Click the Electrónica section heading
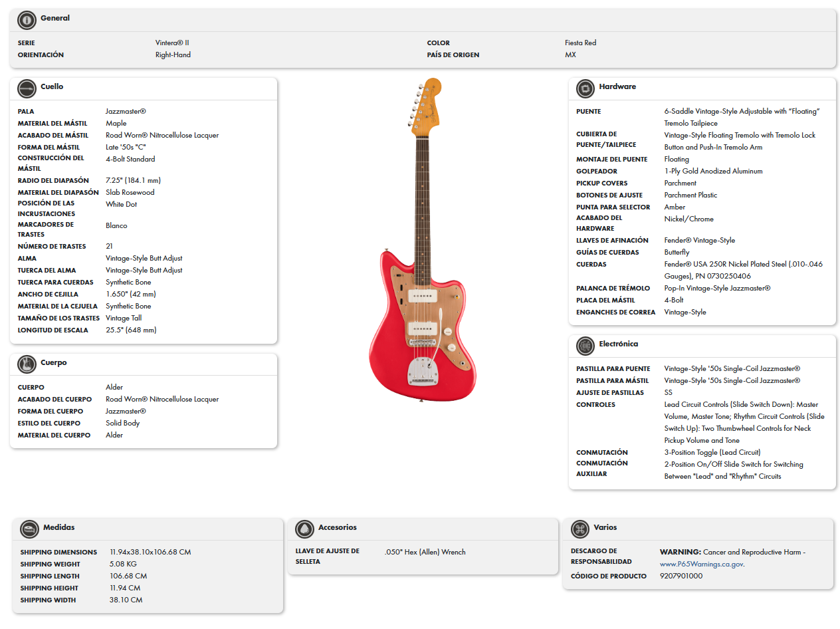Image resolution: width=840 pixels, height=629 pixels. [x=618, y=344]
